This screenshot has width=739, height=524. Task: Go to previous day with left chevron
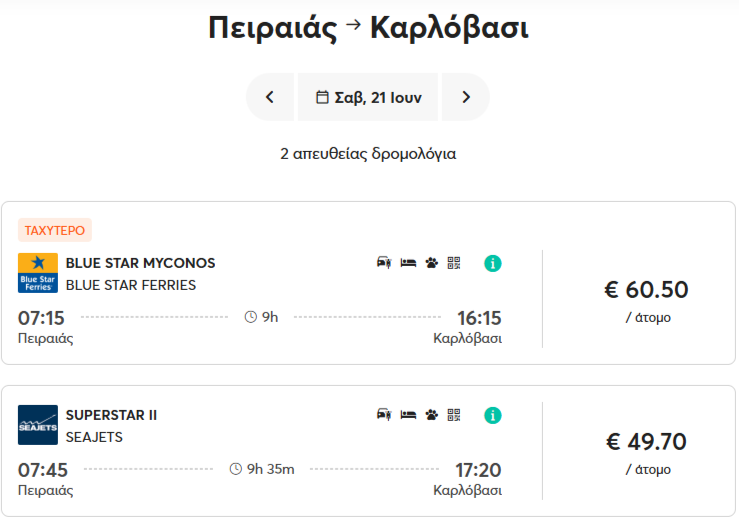point(270,97)
